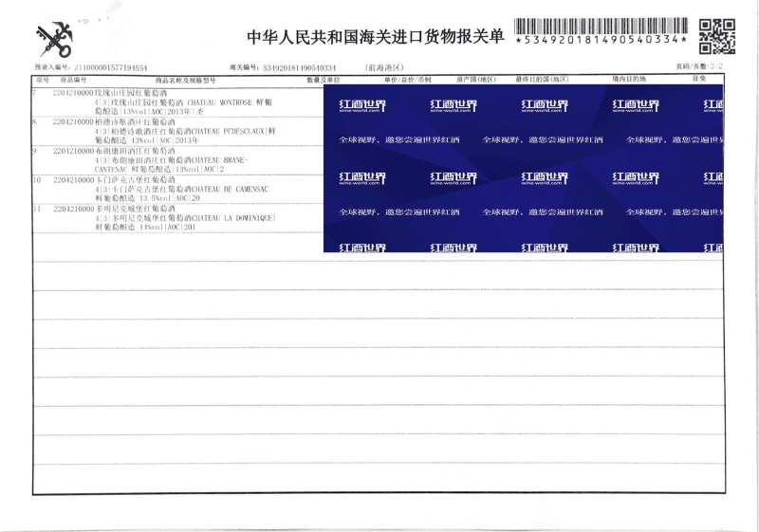Click the product name 玫瑰山庄园红葡萄酒 in row 7
Image resolution: width=759 pixels, height=532 pixels.
tap(131, 93)
